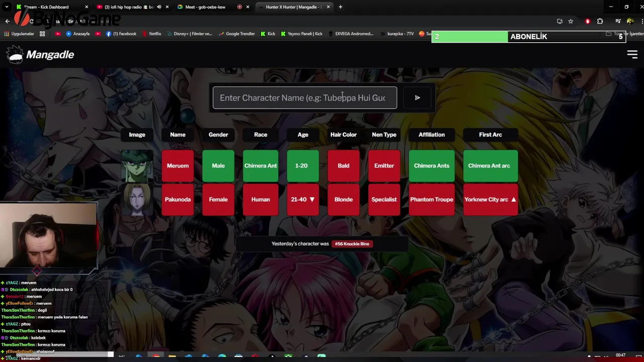Open the kurapika - 7TV bookmark
Viewport: 644px width, 362px height.
pyautogui.click(x=396, y=34)
